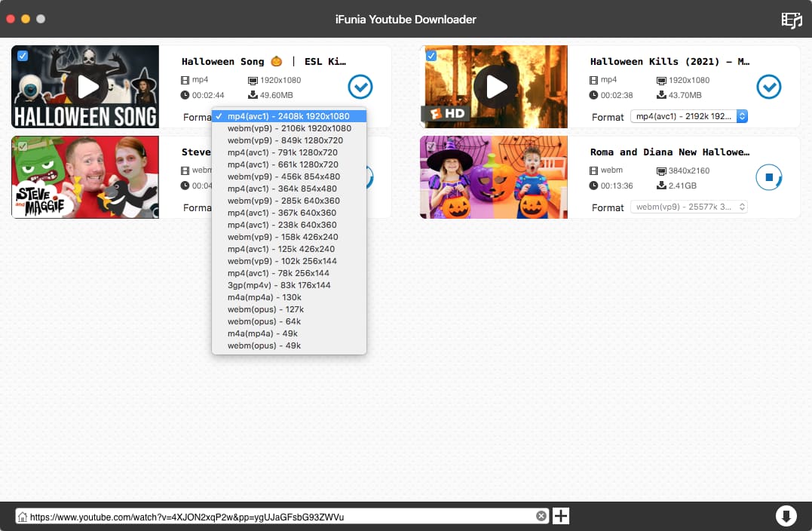This screenshot has width=812, height=531.
Task: Uncheck the Halloween Song video checkbox
Action: [23, 56]
